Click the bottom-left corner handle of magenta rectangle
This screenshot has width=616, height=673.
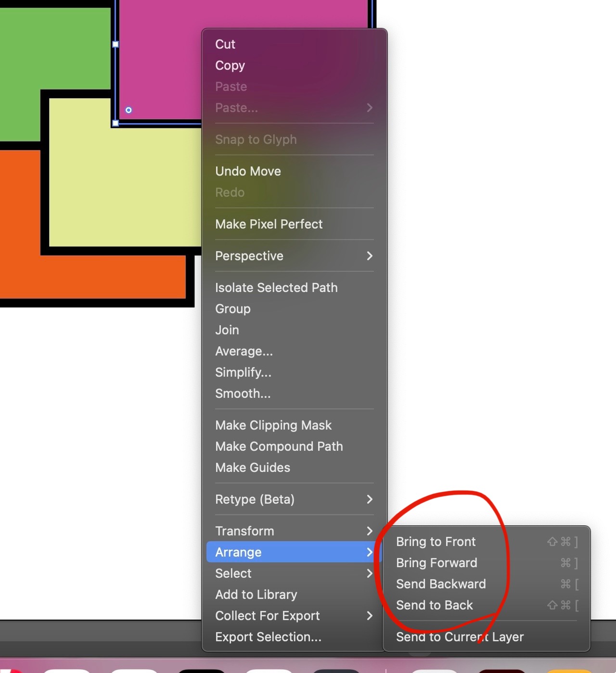pyautogui.click(x=115, y=123)
